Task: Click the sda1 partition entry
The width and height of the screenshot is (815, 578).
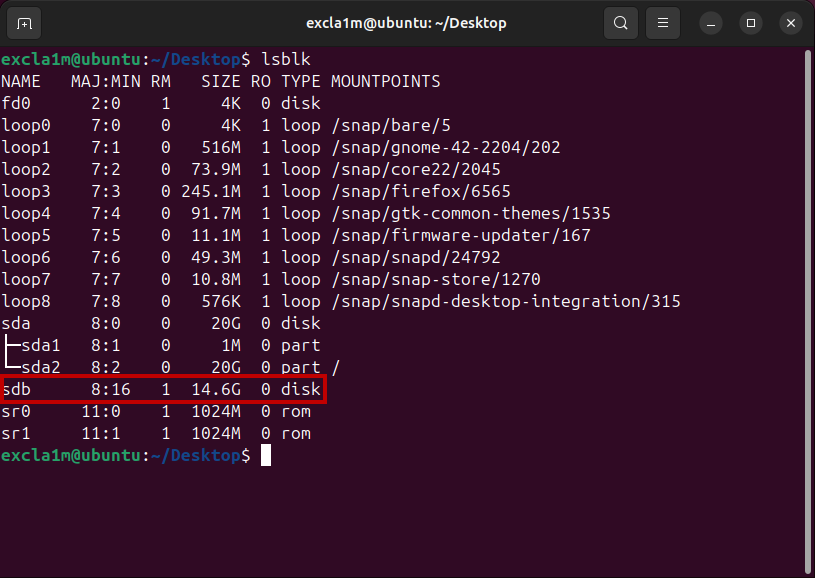Action: [41, 345]
